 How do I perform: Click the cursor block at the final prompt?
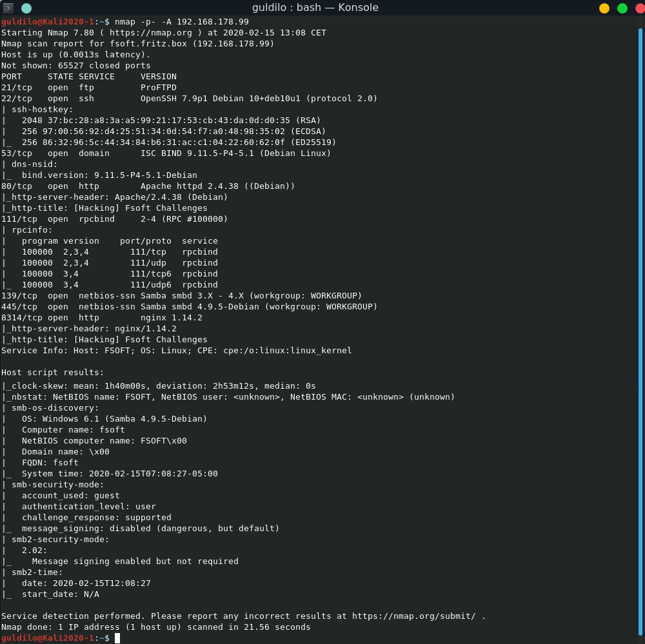117,638
